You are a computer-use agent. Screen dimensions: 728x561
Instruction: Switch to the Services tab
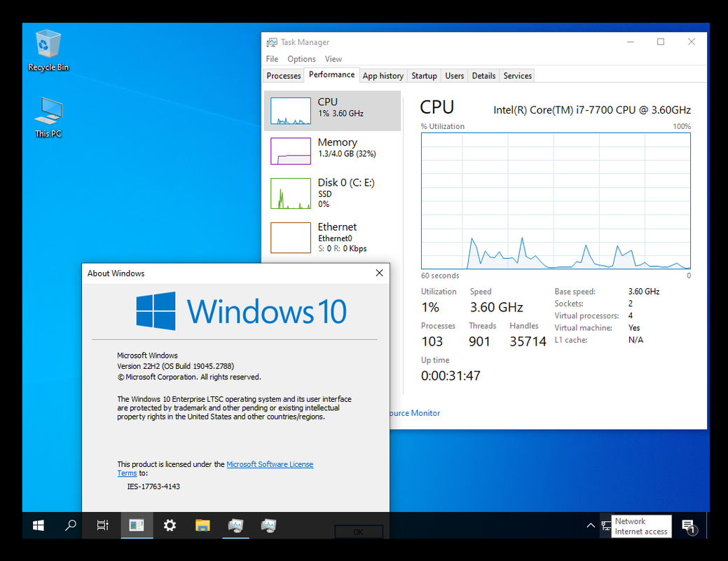click(x=517, y=76)
